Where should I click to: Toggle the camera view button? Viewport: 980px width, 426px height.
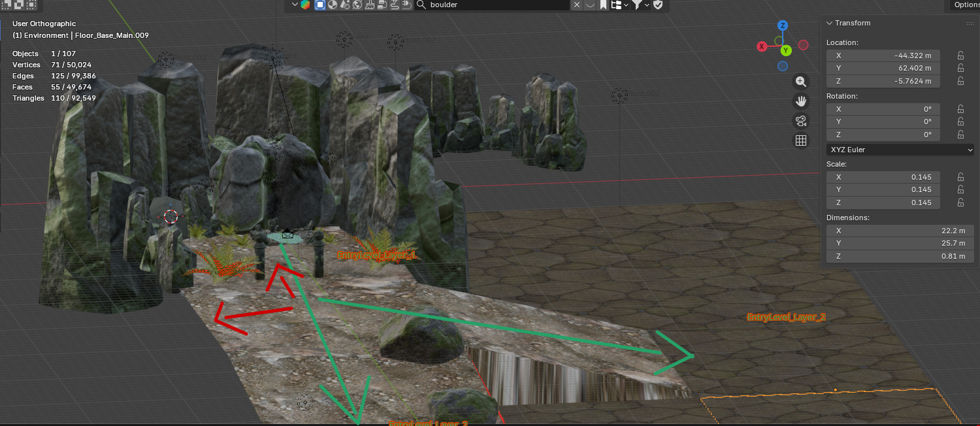pos(801,121)
